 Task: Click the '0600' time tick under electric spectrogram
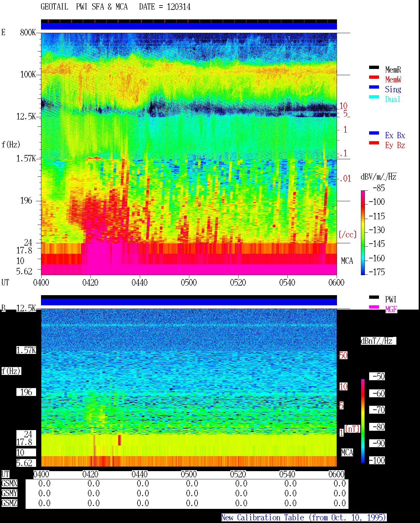pyautogui.click(x=336, y=282)
